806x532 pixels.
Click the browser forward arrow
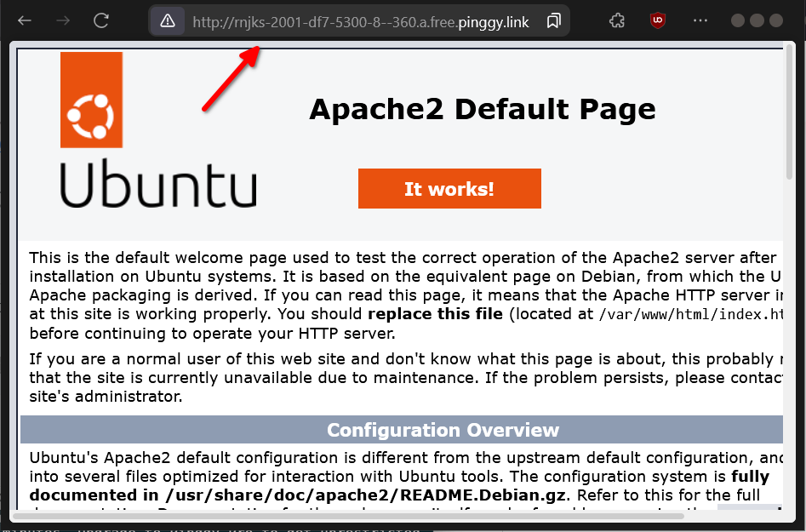point(63,20)
